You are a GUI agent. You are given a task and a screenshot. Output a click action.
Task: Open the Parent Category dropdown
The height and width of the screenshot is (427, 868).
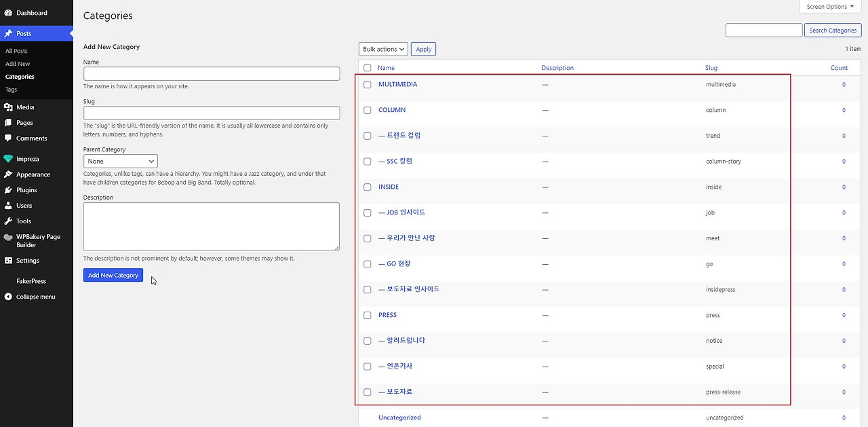(x=121, y=161)
